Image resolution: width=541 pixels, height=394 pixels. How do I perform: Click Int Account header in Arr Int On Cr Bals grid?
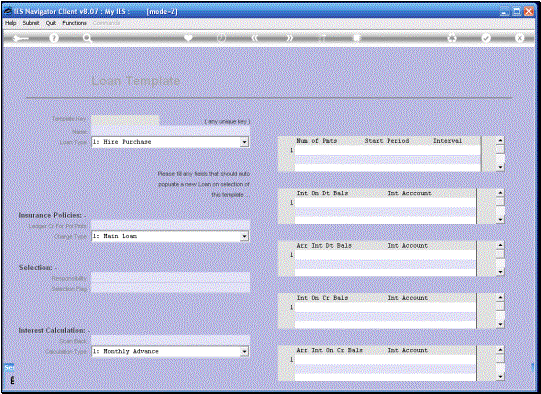point(407,350)
